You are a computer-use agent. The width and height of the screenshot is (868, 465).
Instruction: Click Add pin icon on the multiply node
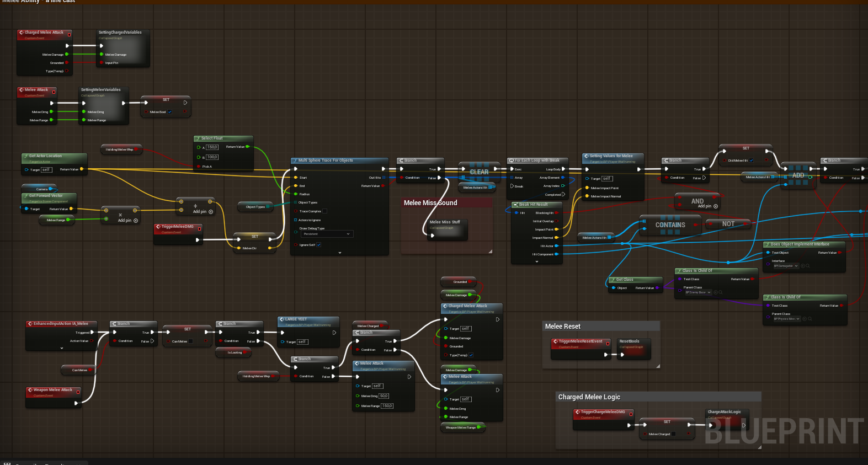tap(136, 221)
